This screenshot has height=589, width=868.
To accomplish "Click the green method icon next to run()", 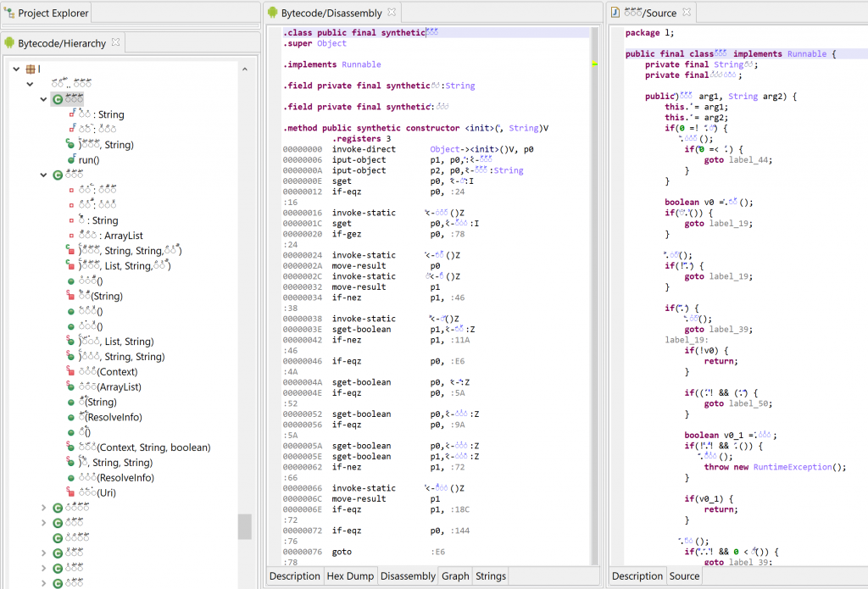I will click(x=71, y=160).
